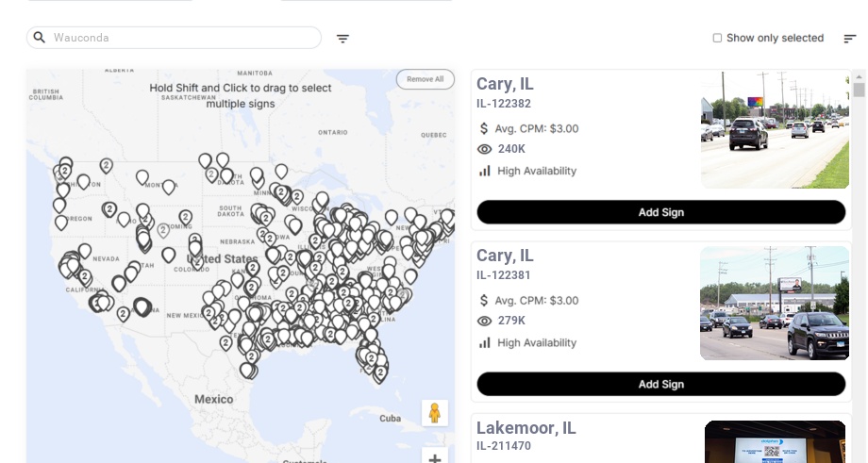Click the availability bars icon for IL-122381
This screenshot has height=463, width=868.
pos(485,342)
